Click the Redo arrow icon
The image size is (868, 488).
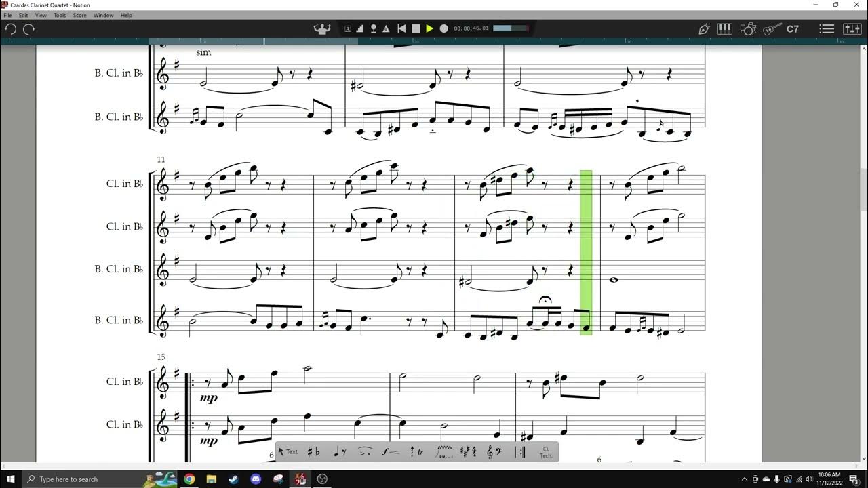28,28
